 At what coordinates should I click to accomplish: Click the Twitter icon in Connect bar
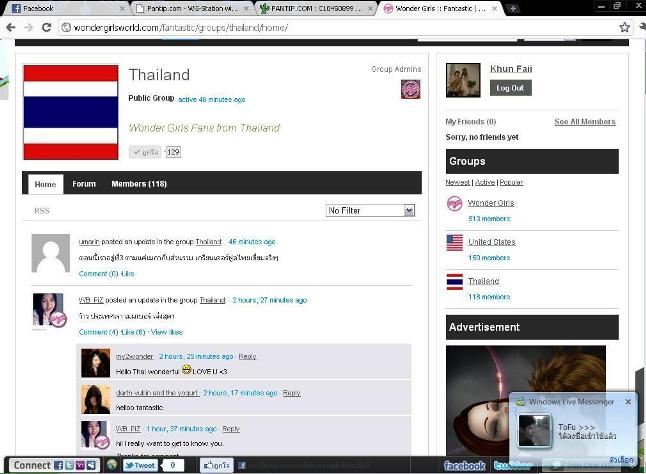[69, 465]
